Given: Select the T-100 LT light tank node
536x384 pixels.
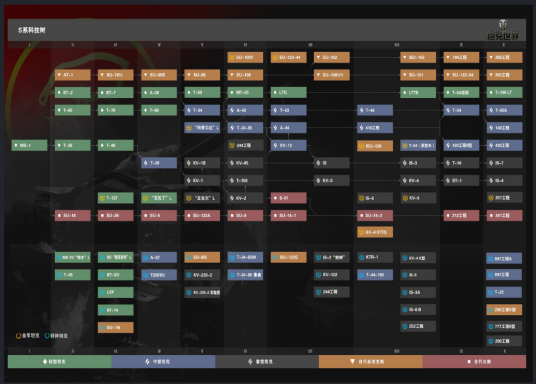Looking at the screenshot, I should click(x=505, y=92).
